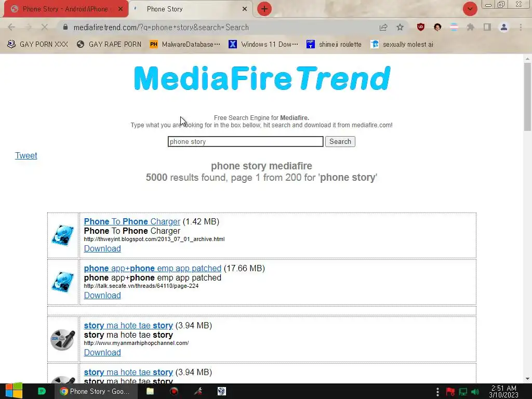Open the tab search dropdown arrow
Screen dimensions: 532x399
pos(470,9)
